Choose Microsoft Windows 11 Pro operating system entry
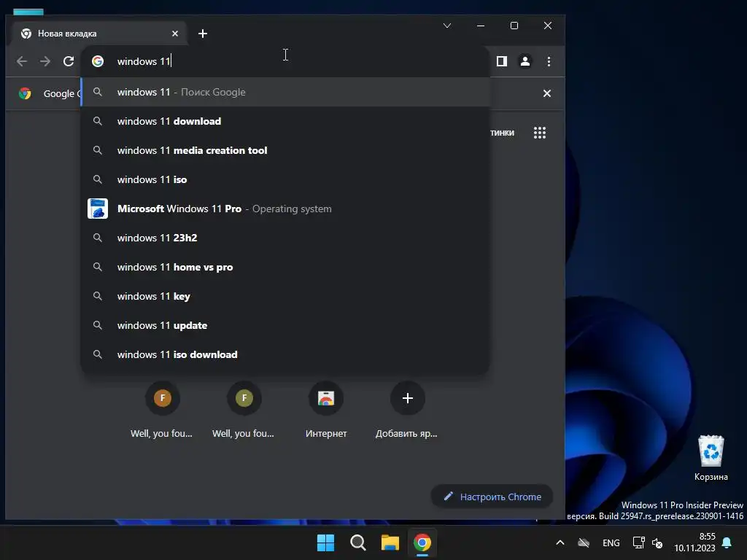Viewport: 747px width, 560px height. (285, 209)
